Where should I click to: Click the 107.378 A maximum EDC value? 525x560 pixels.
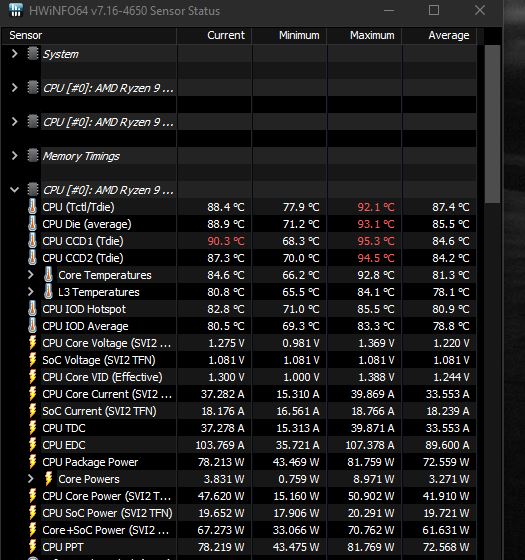370,445
